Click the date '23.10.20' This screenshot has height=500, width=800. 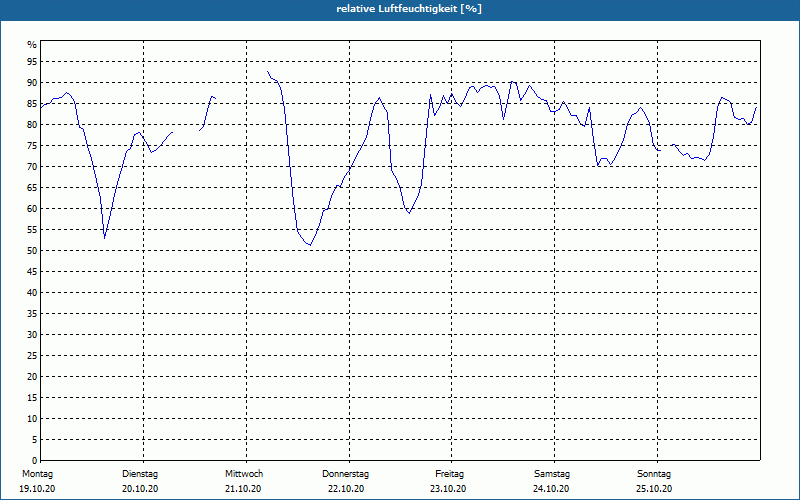[448, 489]
